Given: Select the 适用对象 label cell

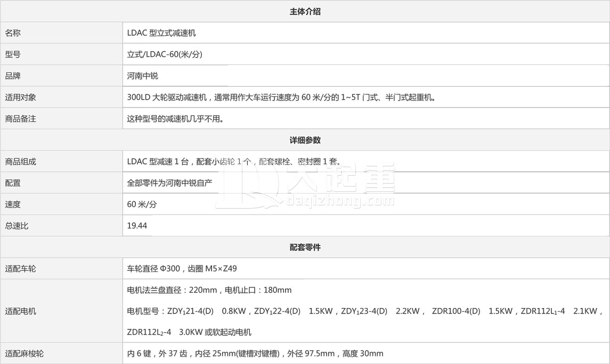Looking at the screenshot, I should 61,97.
